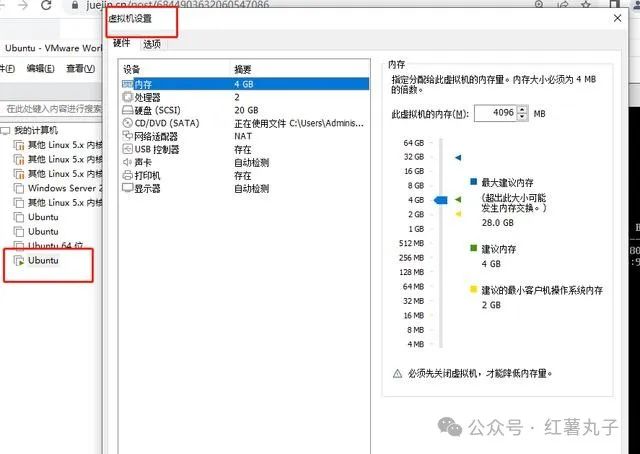Image resolution: width=640 pixels, height=454 pixels.
Task: Click the CD/DVD (SATA) disc icon
Action: [x=127, y=123]
